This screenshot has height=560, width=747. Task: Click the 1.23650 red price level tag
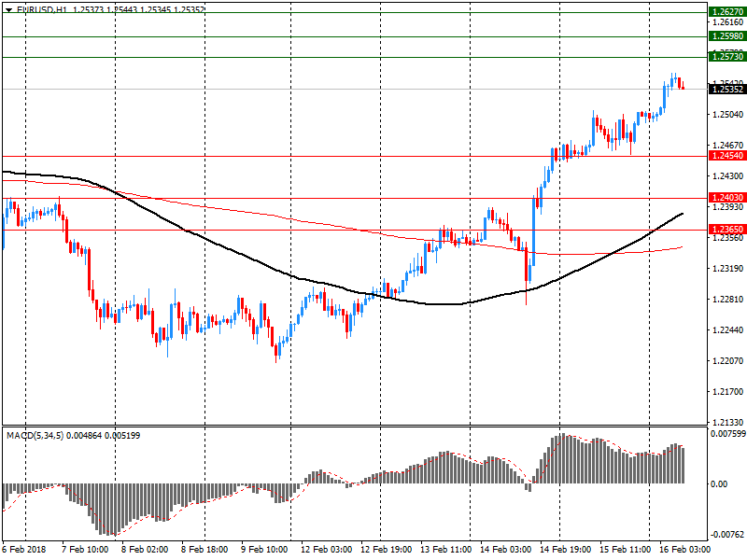726,229
